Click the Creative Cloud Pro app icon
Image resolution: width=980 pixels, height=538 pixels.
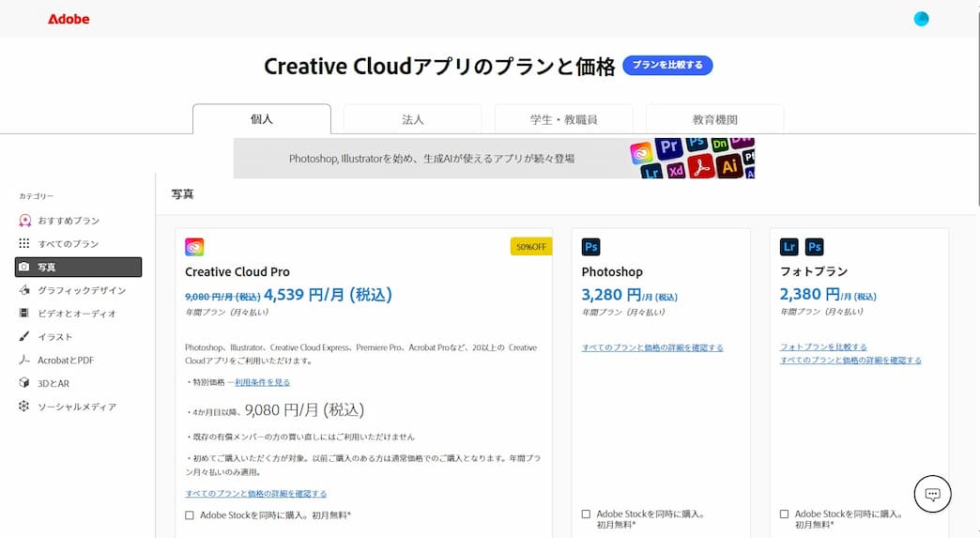coord(194,247)
